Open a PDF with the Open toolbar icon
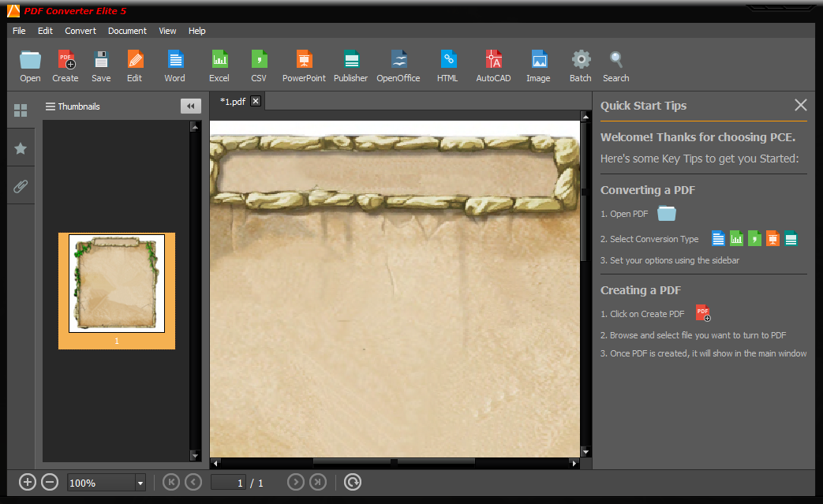823x504 pixels. click(30, 66)
